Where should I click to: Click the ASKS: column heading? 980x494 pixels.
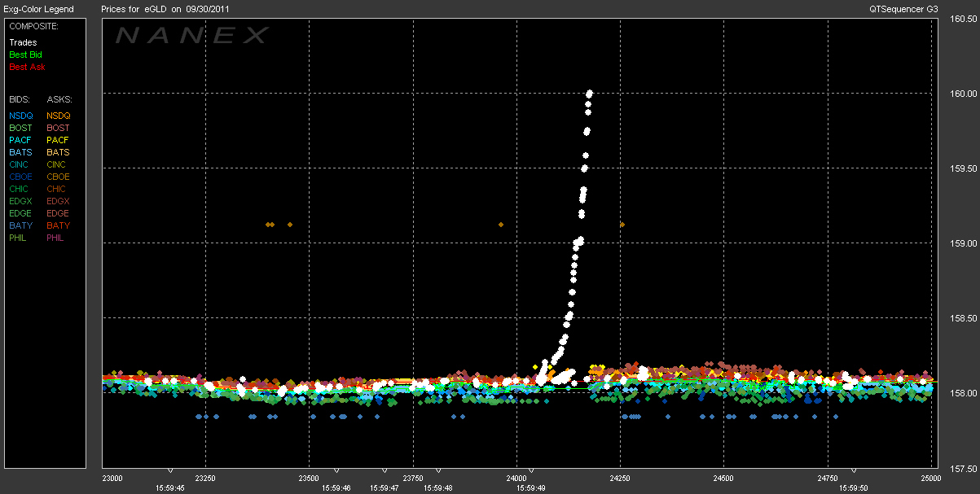coord(59,98)
